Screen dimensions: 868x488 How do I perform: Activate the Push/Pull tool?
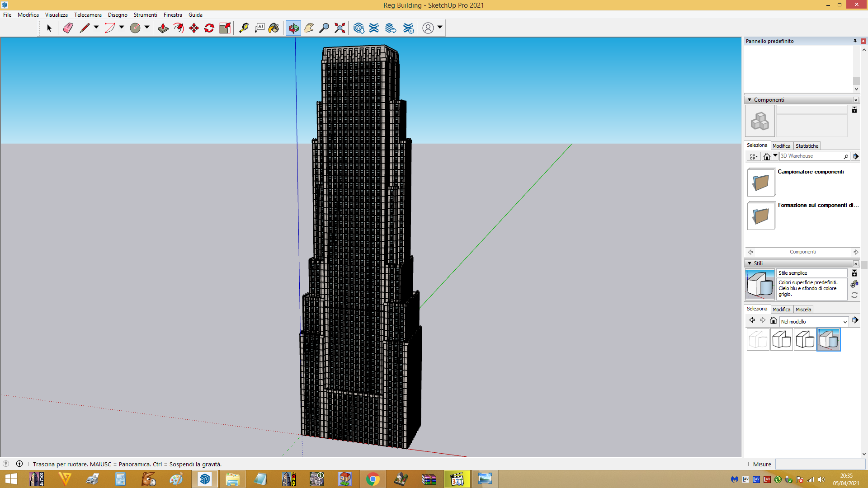[163, 28]
